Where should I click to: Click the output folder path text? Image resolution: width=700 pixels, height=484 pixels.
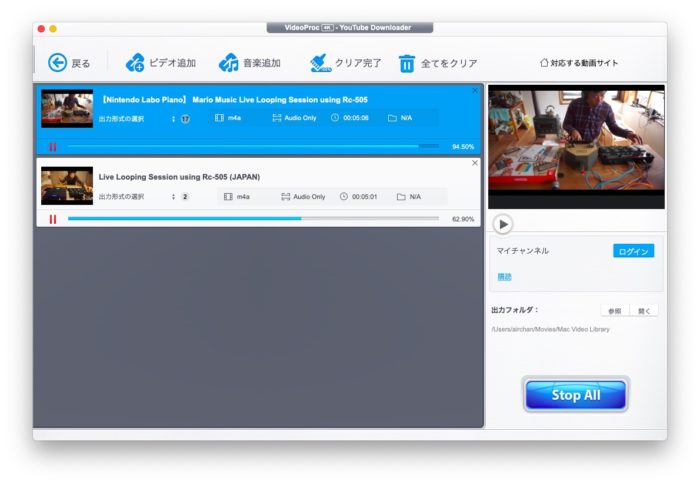tap(550, 329)
